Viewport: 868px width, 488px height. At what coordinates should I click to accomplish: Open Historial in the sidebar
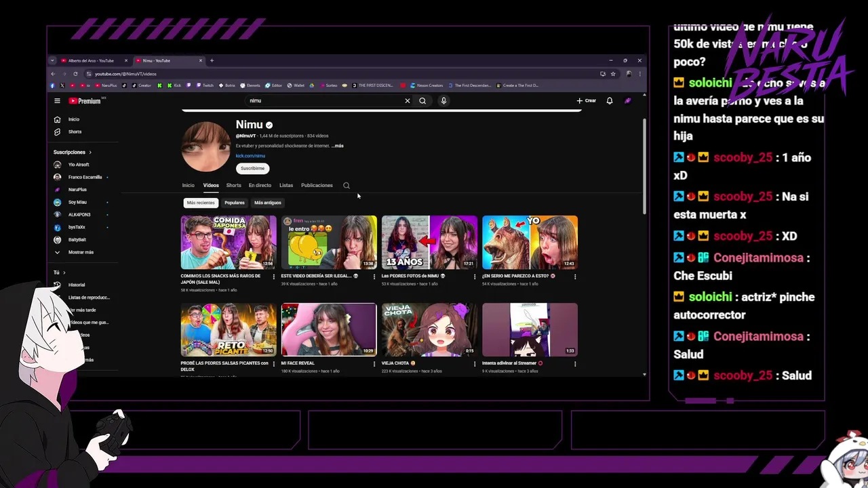point(77,285)
